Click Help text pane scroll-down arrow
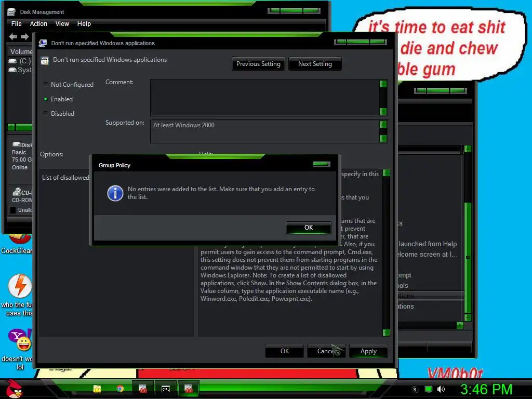 tap(386, 333)
